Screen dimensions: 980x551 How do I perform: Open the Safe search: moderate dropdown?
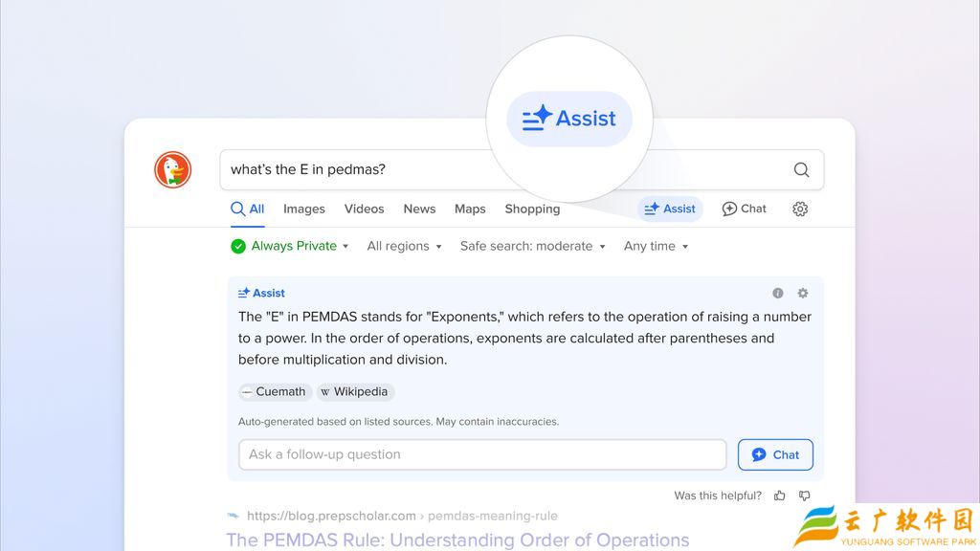[x=532, y=246]
